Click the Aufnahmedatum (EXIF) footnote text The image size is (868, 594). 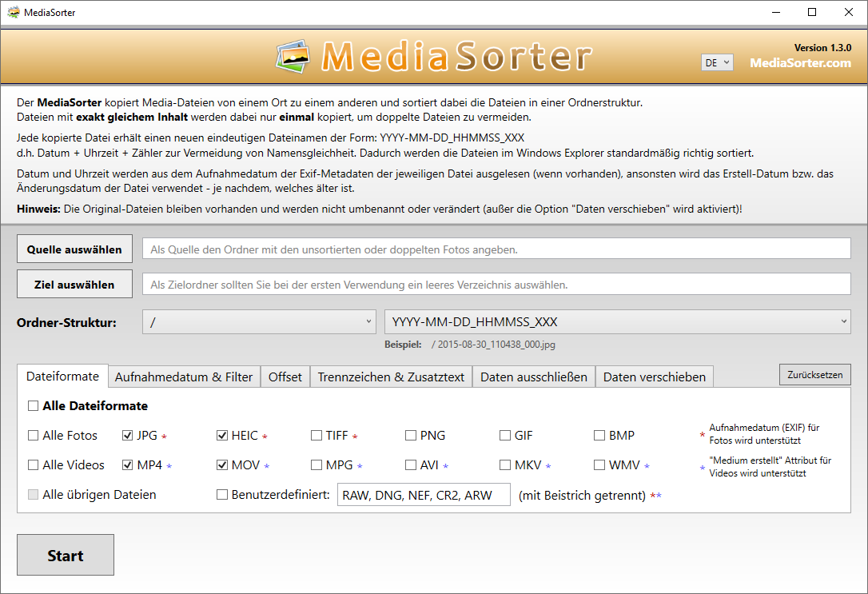pos(764,434)
